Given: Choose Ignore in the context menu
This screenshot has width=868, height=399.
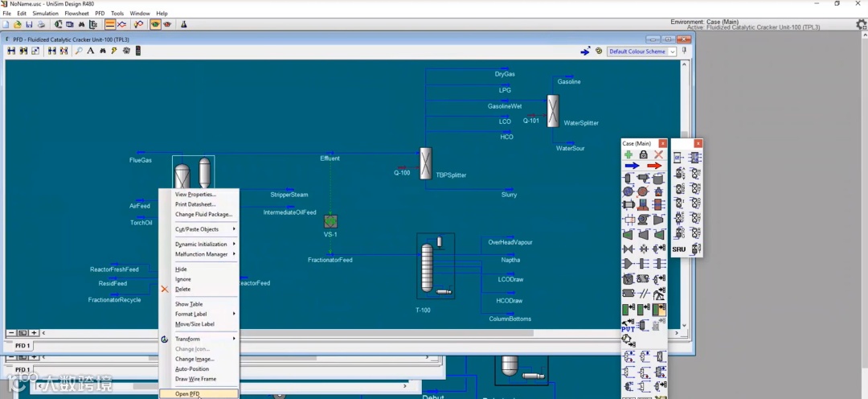Looking at the screenshot, I should (x=199, y=279).
